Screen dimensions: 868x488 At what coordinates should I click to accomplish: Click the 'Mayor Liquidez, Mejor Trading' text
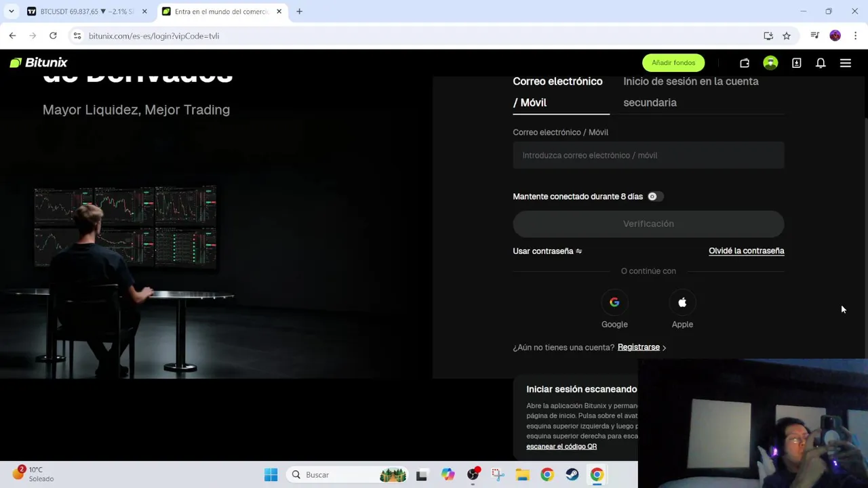click(x=136, y=110)
